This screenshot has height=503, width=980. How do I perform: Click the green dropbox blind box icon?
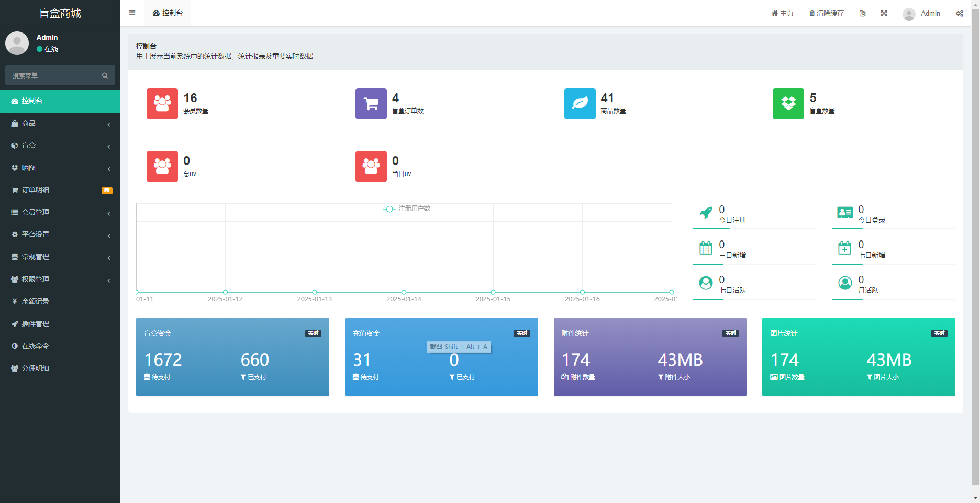click(x=788, y=104)
